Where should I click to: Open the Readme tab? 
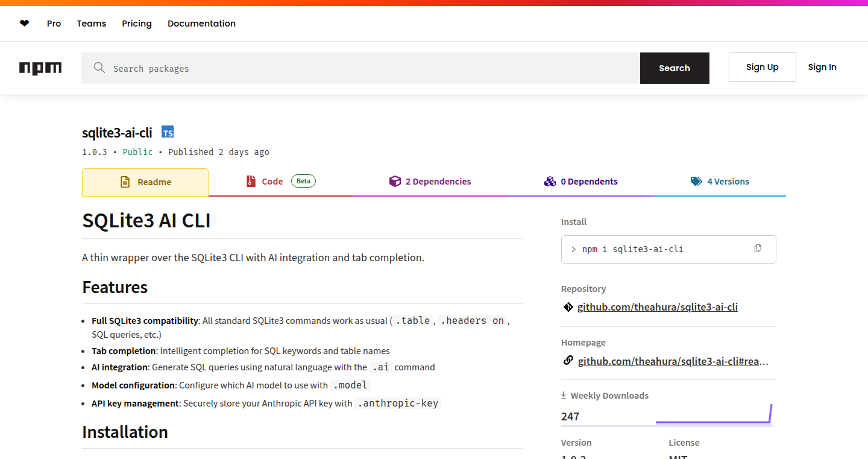[145, 182]
